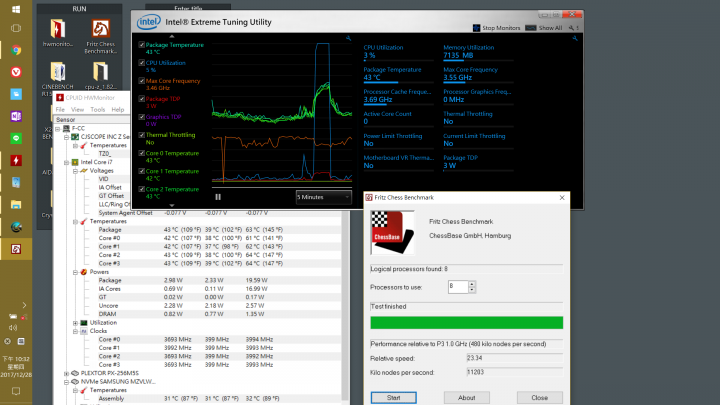Launch Chrome from the taskbar
This screenshot has height=405, width=720.
(16, 50)
